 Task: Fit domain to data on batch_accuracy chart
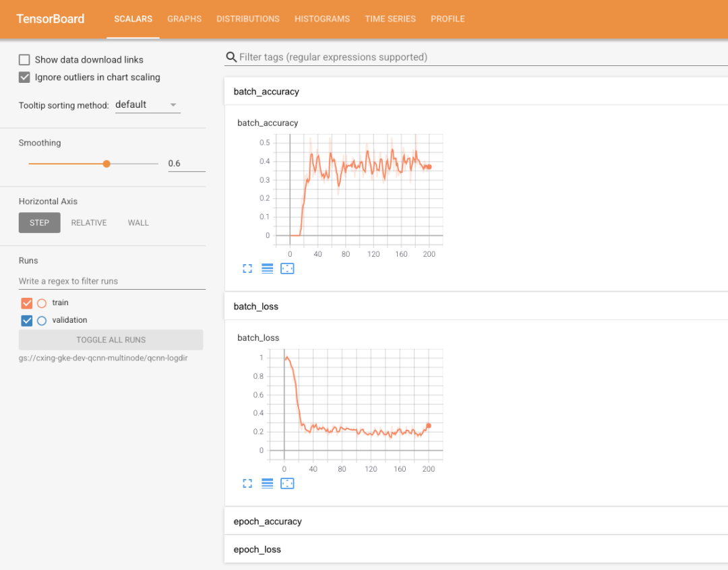click(x=287, y=268)
